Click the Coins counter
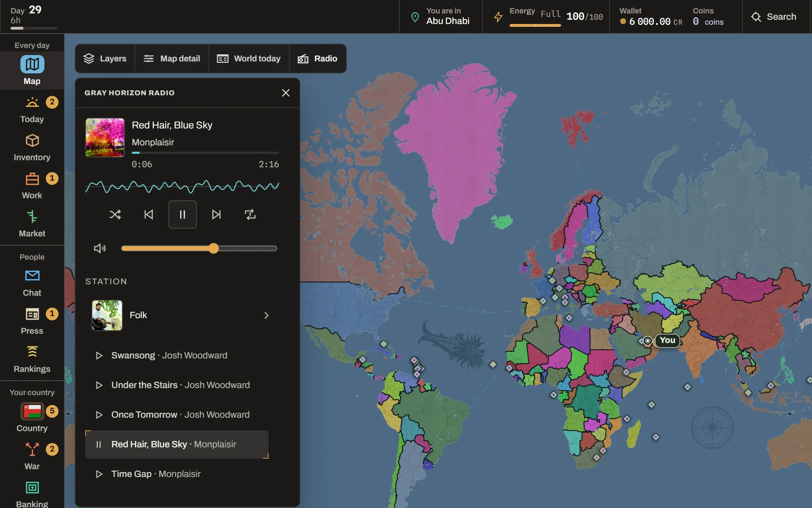The height and width of the screenshot is (508, 812). click(708, 17)
